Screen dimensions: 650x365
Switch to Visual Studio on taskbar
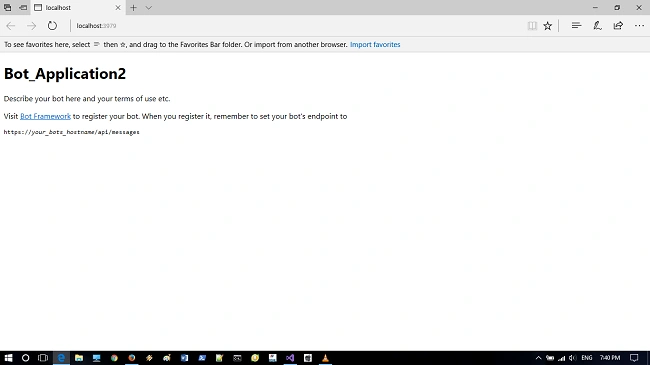pyautogui.click(x=290, y=358)
